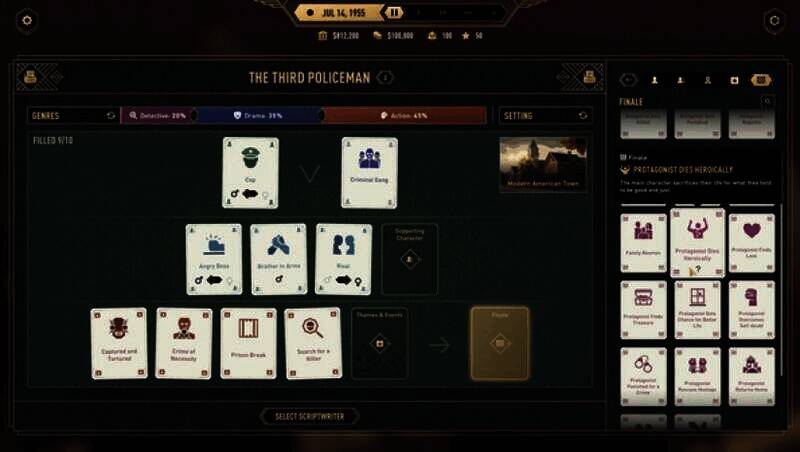Adjust the Action 45% genre bar
The height and width of the screenshot is (452, 800).
(404, 116)
